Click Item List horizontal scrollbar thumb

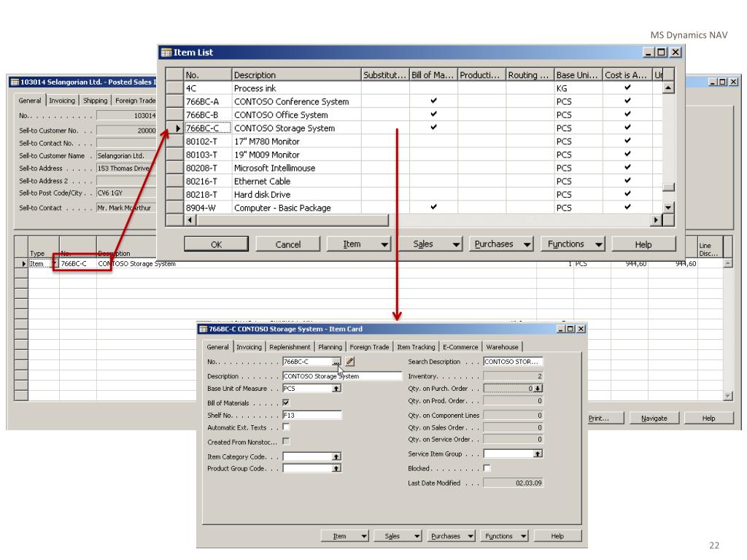pyautogui.click(x=293, y=220)
